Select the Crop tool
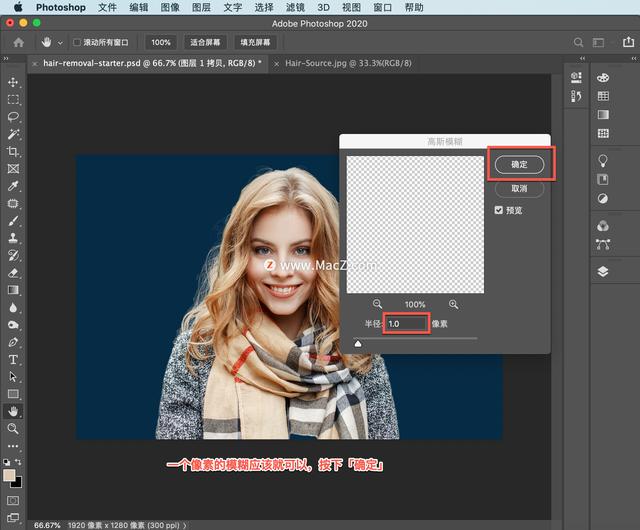Viewport: 640px width, 530px height. coord(13,151)
